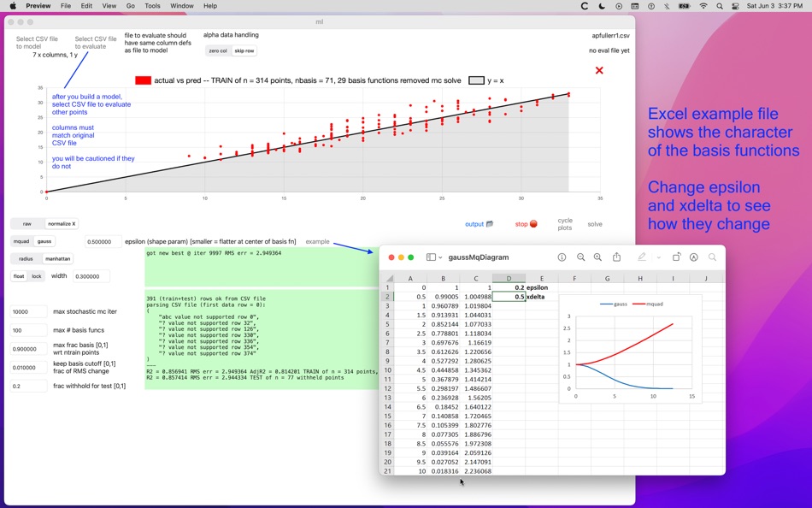The height and width of the screenshot is (508, 812).
Task: Click the 'cycle plots' button
Action: [x=565, y=224]
